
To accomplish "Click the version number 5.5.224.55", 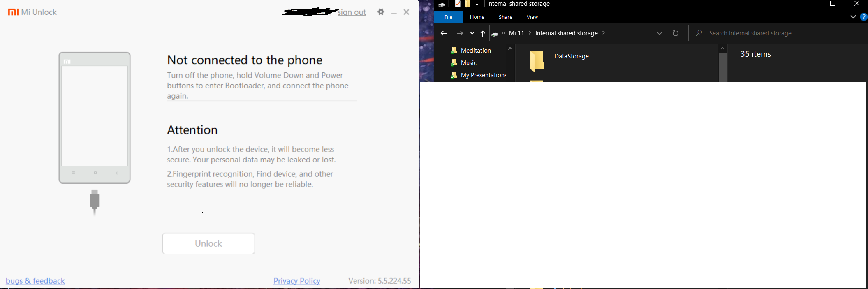I will point(394,281).
